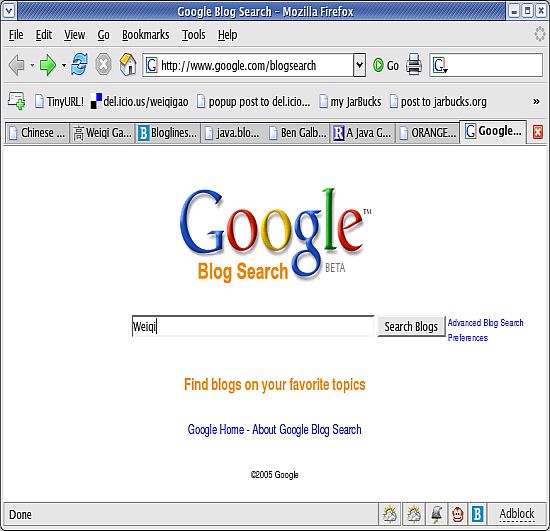550x531 pixels.
Task: Open the Back history dropdown arrow
Action: (x=32, y=65)
